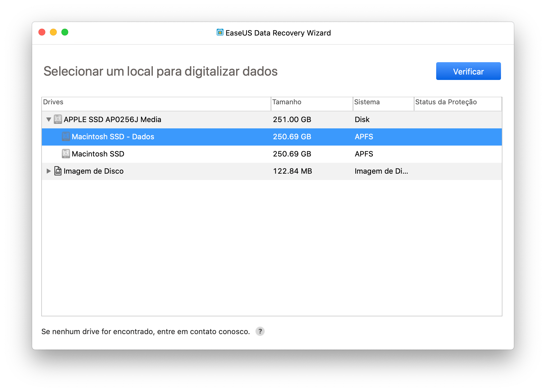
Task: Click the 122.84 MB size value
Action: pyautogui.click(x=292, y=171)
